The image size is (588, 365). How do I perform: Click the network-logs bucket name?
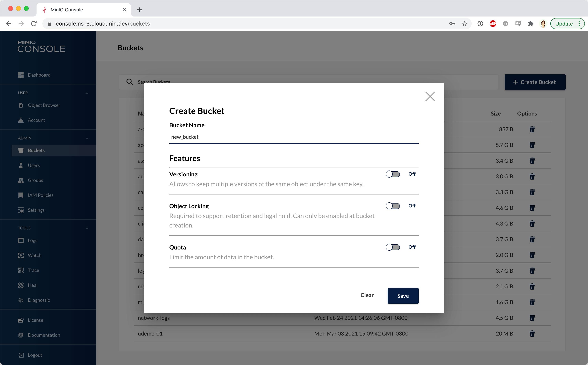[154, 318]
